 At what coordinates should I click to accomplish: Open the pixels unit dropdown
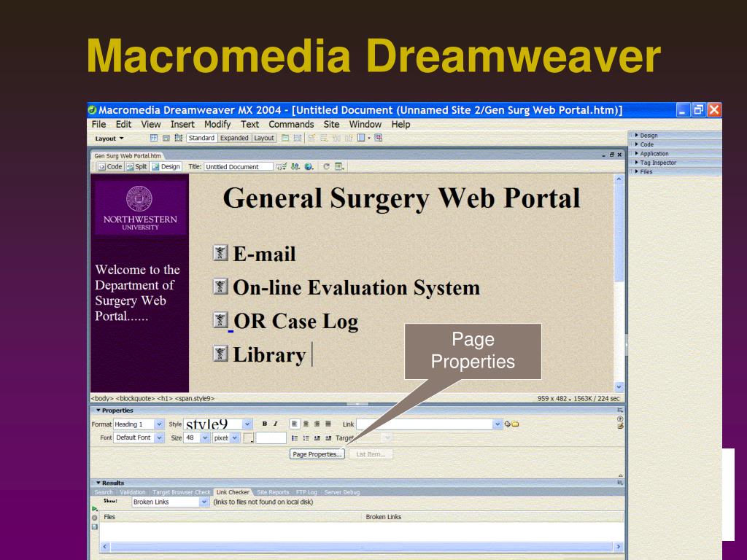point(234,437)
